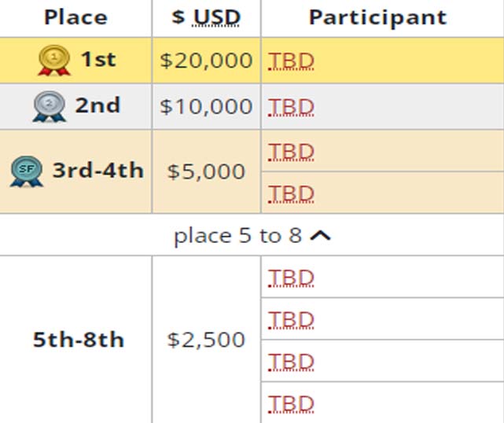Click second TBD in 3rd-4th place
504x423 pixels.
coord(291,193)
